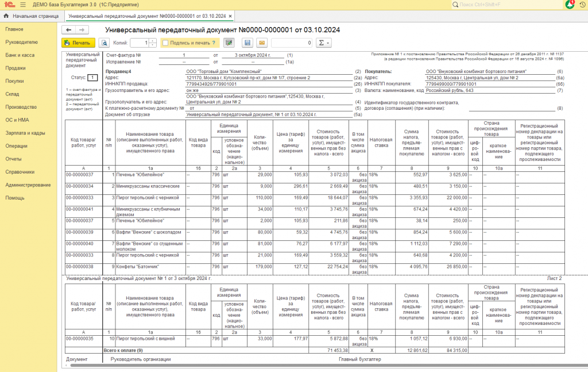
Task: Click quantity cell 179,000
Action: point(260,269)
